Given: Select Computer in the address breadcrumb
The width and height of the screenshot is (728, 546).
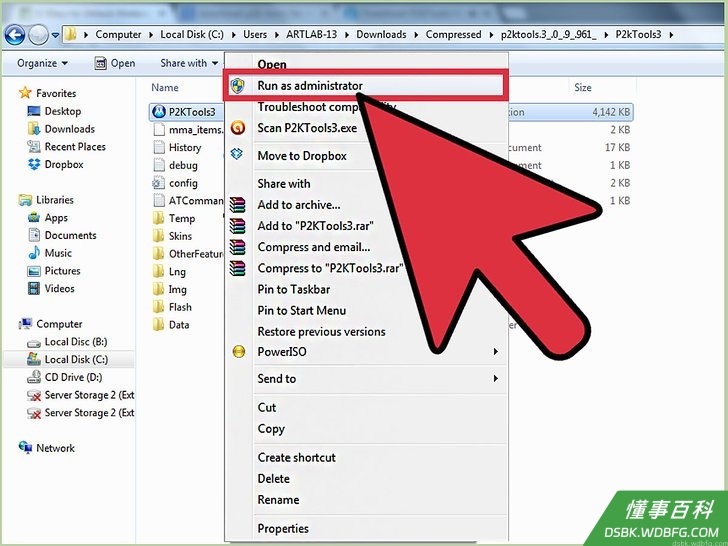Looking at the screenshot, I should (x=118, y=34).
